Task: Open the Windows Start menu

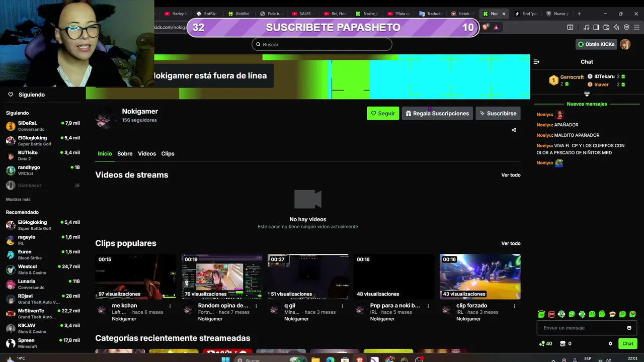Action: (x=225, y=359)
